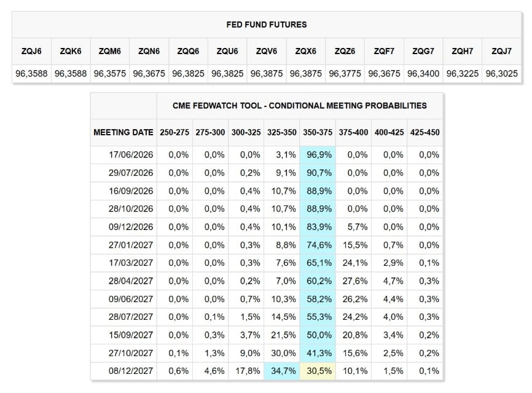The image size is (532, 393).
Task: Click the 17/06/2026 meeting date row
Action: 267,155
